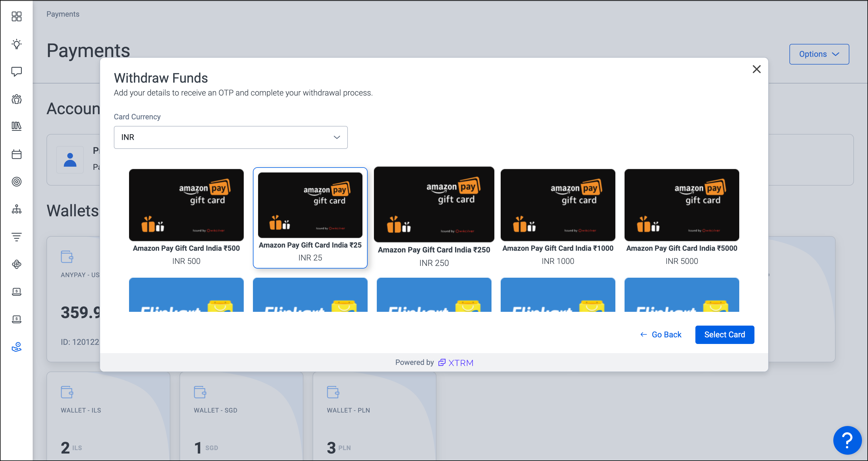Open the hierarchy org chart icon in sidebar
The height and width of the screenshot is (461, 868).
[x=17, y=209]
